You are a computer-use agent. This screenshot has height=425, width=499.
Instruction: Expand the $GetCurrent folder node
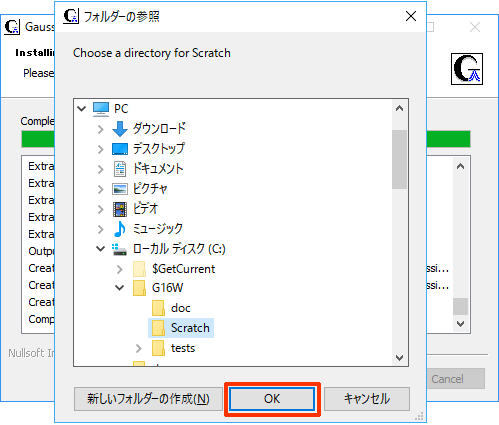[x=120, y=269]
